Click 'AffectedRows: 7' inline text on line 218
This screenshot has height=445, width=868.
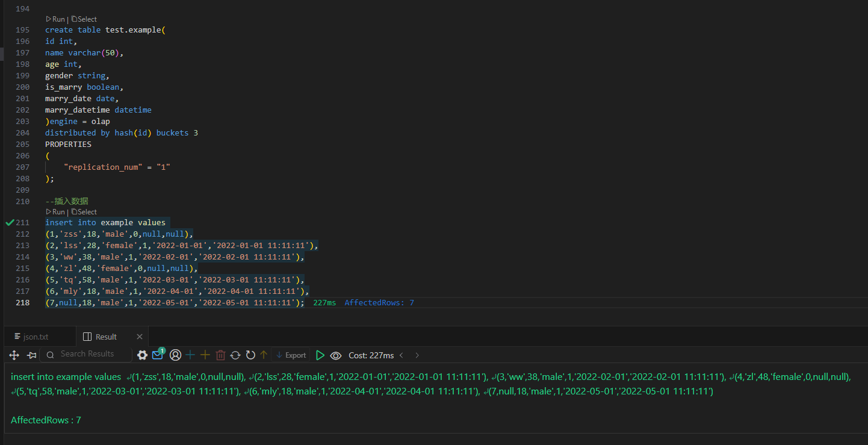click(379, 303)
